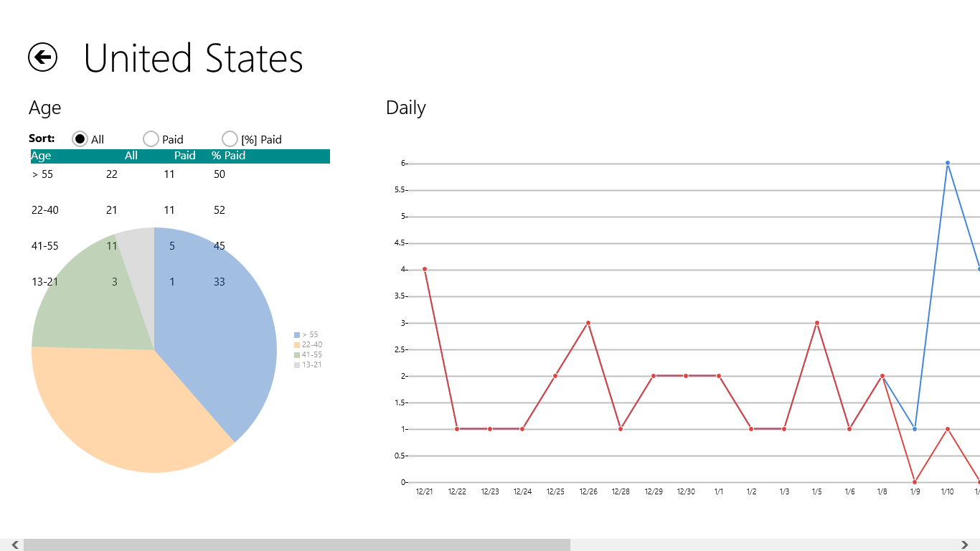Click the > 55 blue legend swatch
The image size is (980, 551).
297,335
